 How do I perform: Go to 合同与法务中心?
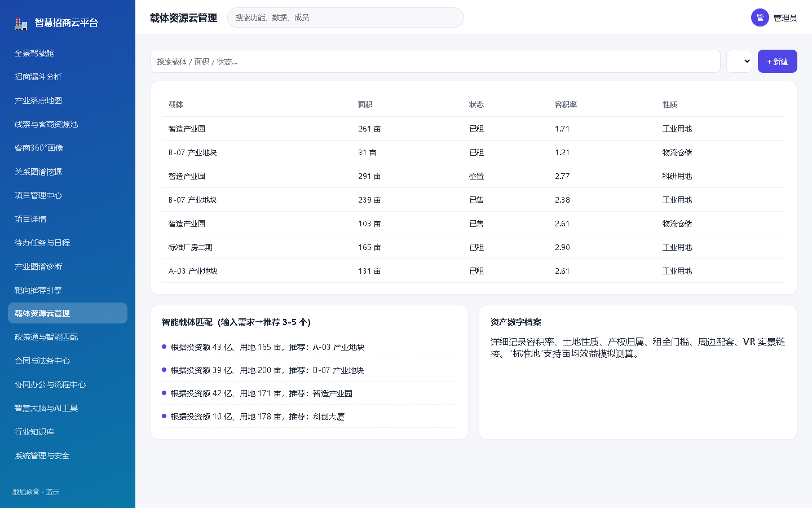[x=68, y=361]
